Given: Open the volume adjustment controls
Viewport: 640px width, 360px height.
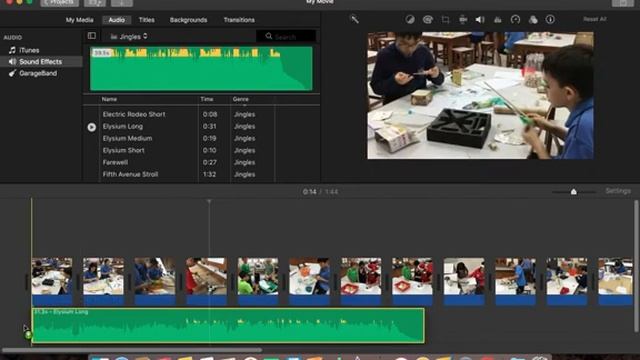Looking at the screenshot, I should point(480,20).
